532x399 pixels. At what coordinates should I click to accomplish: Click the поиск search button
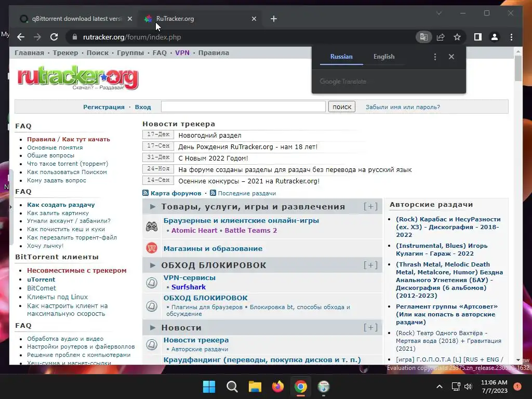(x=342, y=107)
